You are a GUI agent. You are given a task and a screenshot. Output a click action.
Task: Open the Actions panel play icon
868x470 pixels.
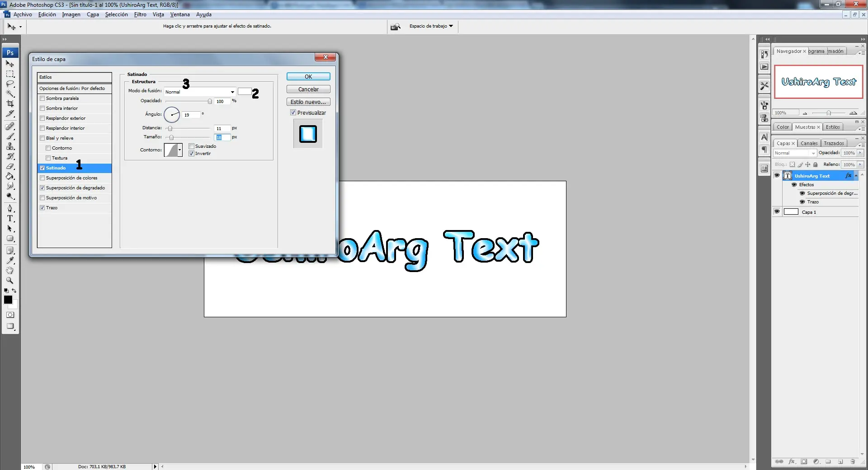[x=764, y=67]
